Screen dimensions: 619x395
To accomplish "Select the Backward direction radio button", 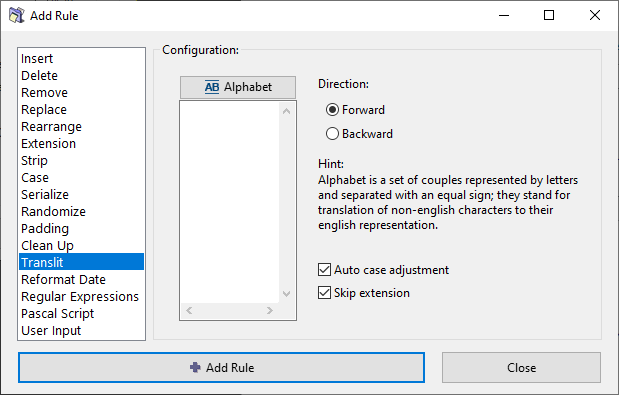I will [x=332, y=134].
